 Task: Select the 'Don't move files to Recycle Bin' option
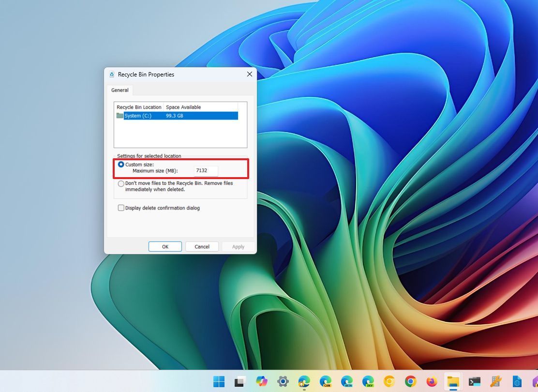coord(121,183)
